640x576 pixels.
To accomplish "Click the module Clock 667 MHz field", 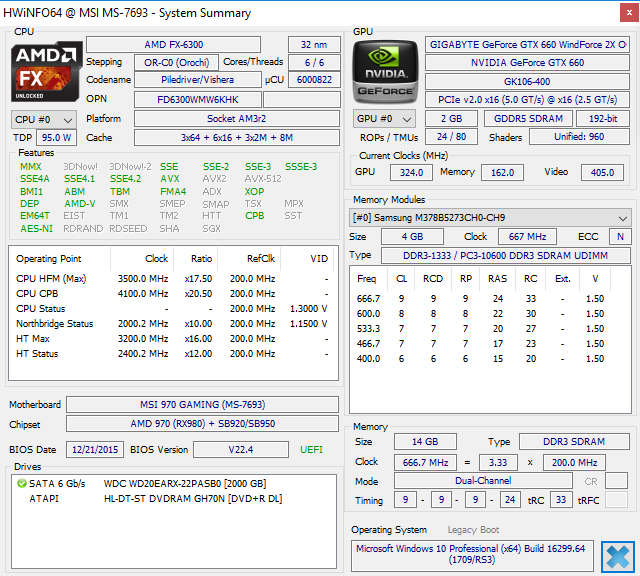I will coord(527,237).
